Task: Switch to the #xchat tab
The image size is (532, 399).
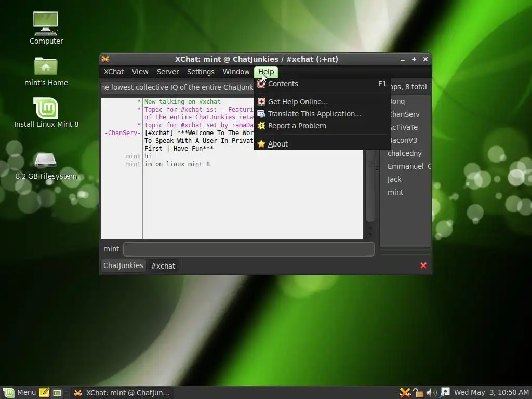Action: point(163,265)
